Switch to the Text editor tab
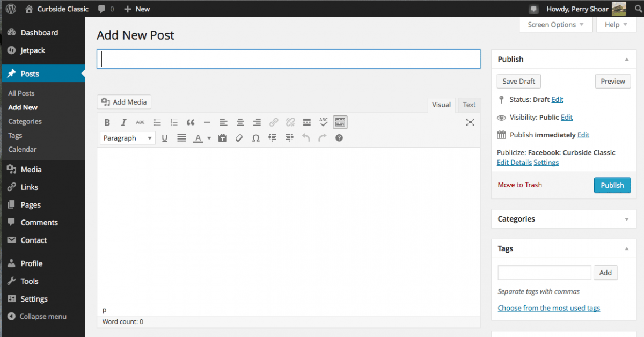Screen dimensions: 644x337 pyautogui.click(x=469, y=105)
